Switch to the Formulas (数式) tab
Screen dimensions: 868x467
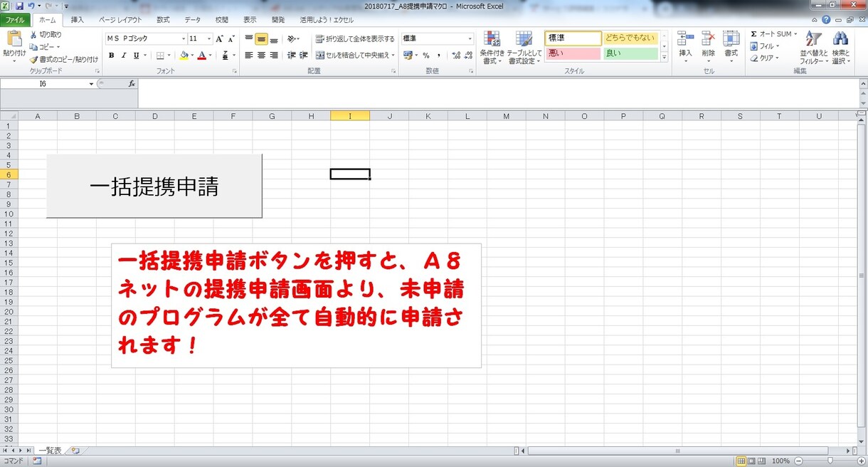163,20
